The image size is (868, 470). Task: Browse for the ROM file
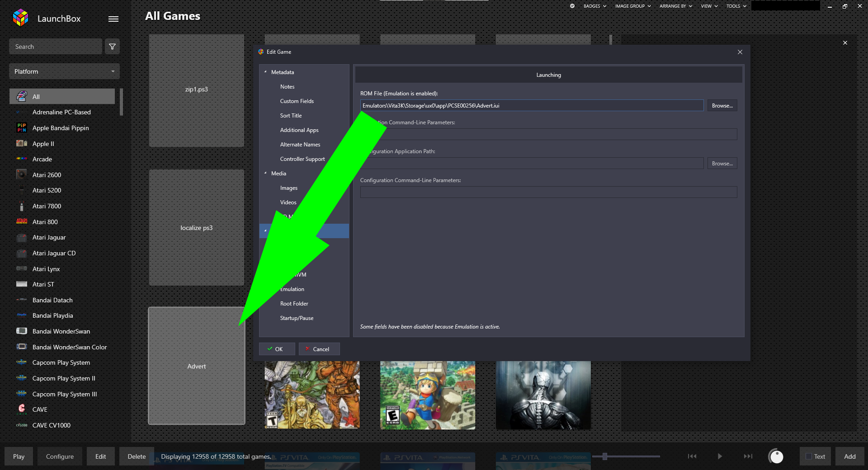click(722, 105)
